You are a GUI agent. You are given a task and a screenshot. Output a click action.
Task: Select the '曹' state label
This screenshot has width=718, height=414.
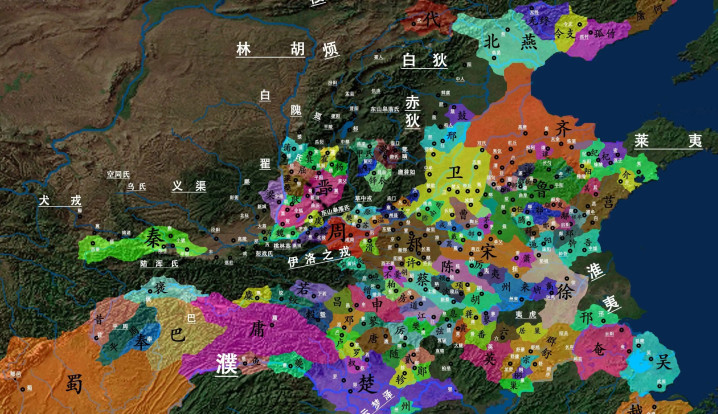click(463, 214)
